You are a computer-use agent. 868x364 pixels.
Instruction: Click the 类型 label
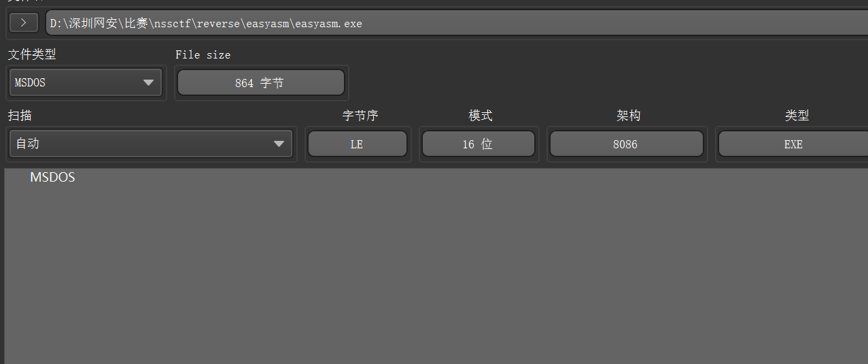coord(797,116)
